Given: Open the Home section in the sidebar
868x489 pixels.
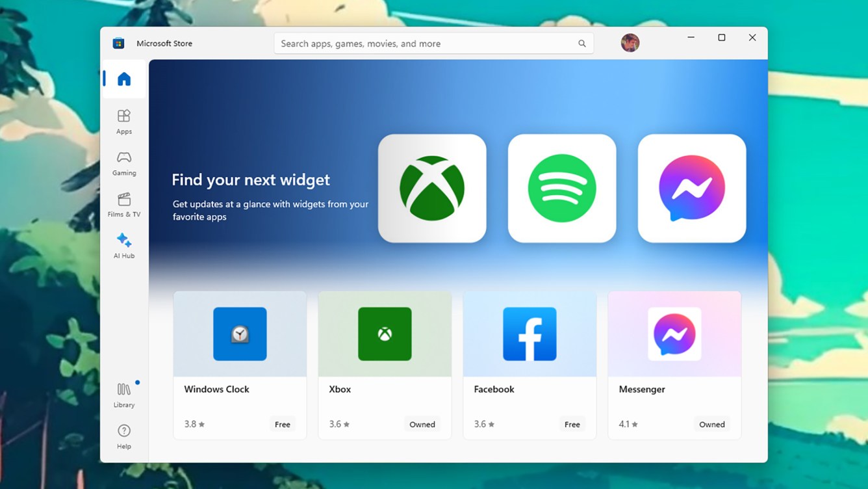Looking at the screenshot, I should (123, 78).
